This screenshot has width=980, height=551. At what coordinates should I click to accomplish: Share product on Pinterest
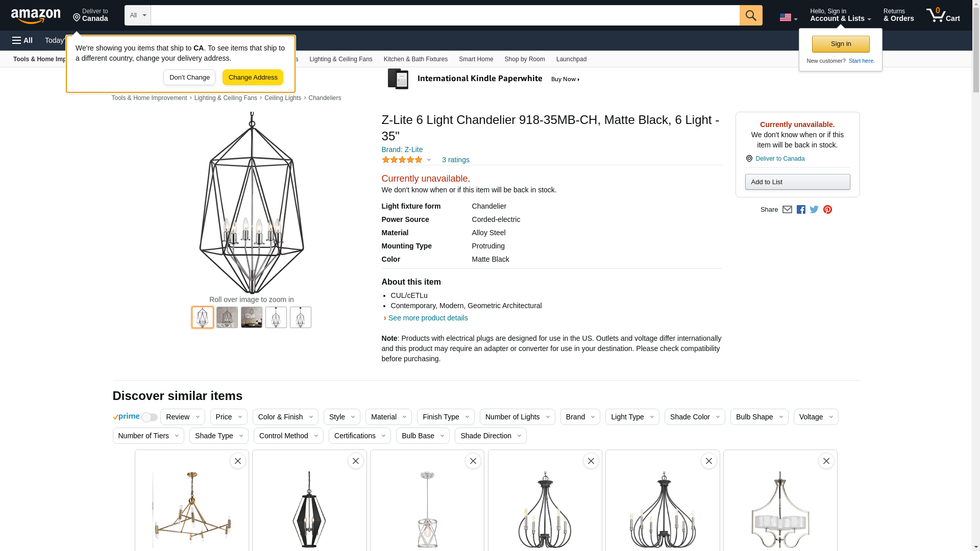pyautogui.click(x=827, y=210)
